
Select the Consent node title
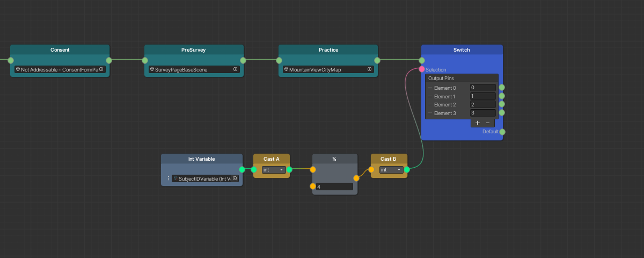60,50
